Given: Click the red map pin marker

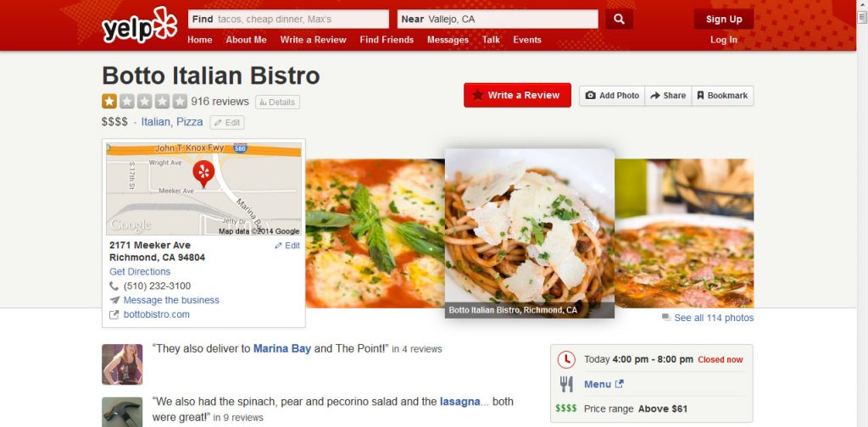Looking at the screenshot, I should (x=203, y=174).
